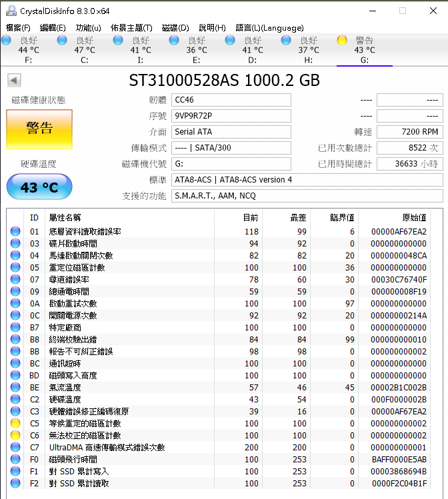Select the D: drive tab
This screenshot has height=499, width=448.
tap(253, 50)
